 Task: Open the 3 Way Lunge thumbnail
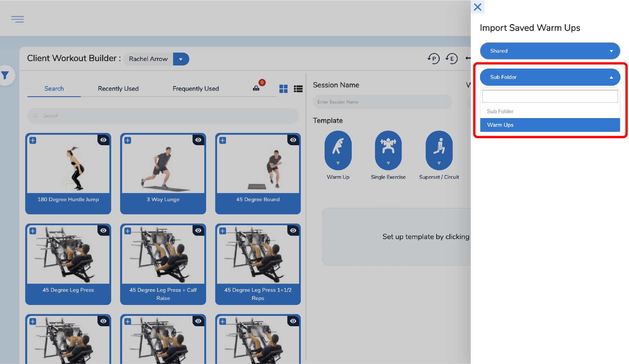tap(163, 164)
